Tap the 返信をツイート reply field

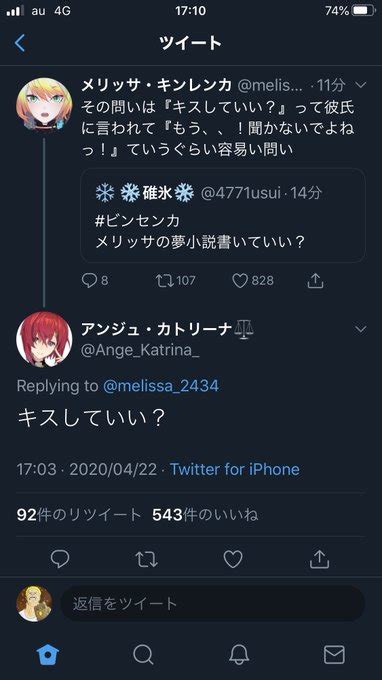pos(212,603)
